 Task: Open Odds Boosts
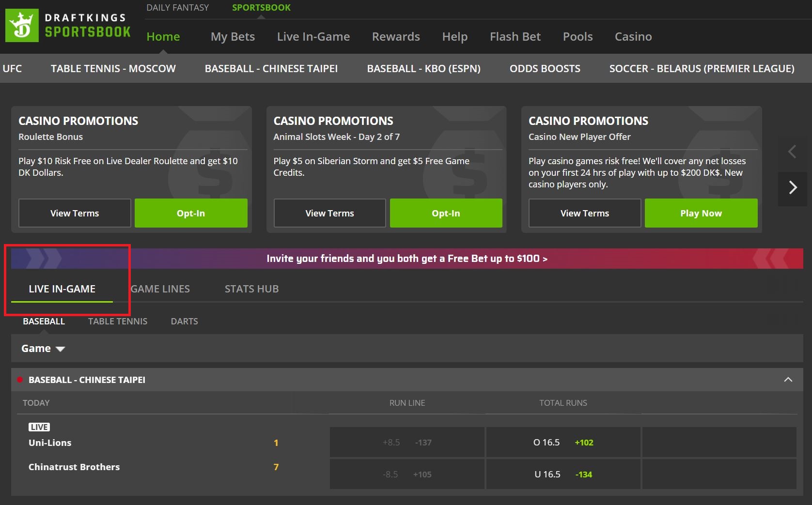[545, 69]
